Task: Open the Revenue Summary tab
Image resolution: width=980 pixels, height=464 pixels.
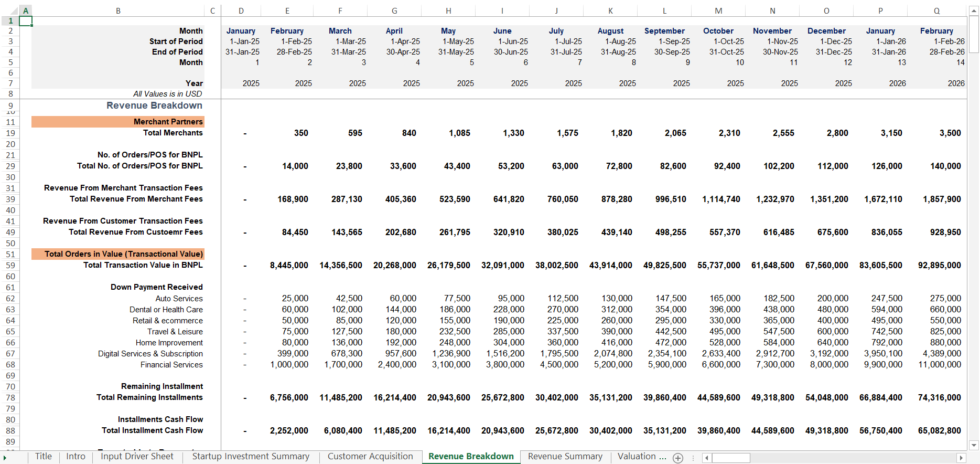Action: (x=565, y=457)
